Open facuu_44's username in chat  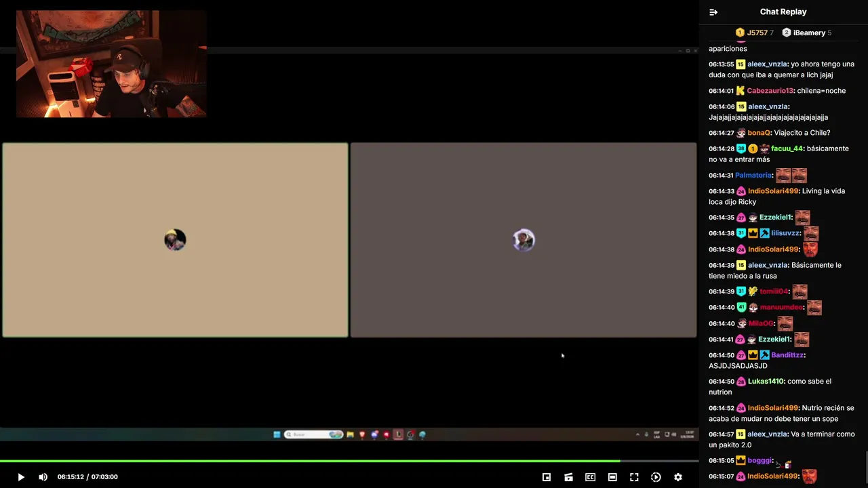(787, 148)
